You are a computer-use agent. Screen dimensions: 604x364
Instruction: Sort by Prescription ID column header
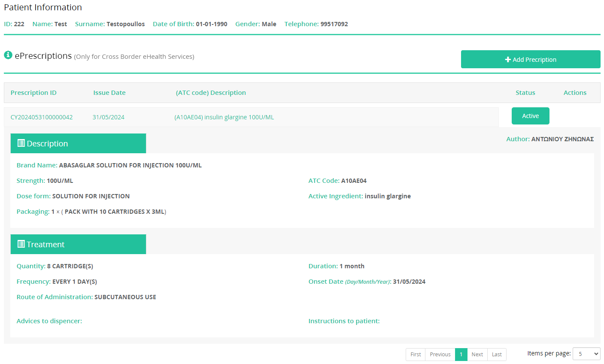pos(33,93)
